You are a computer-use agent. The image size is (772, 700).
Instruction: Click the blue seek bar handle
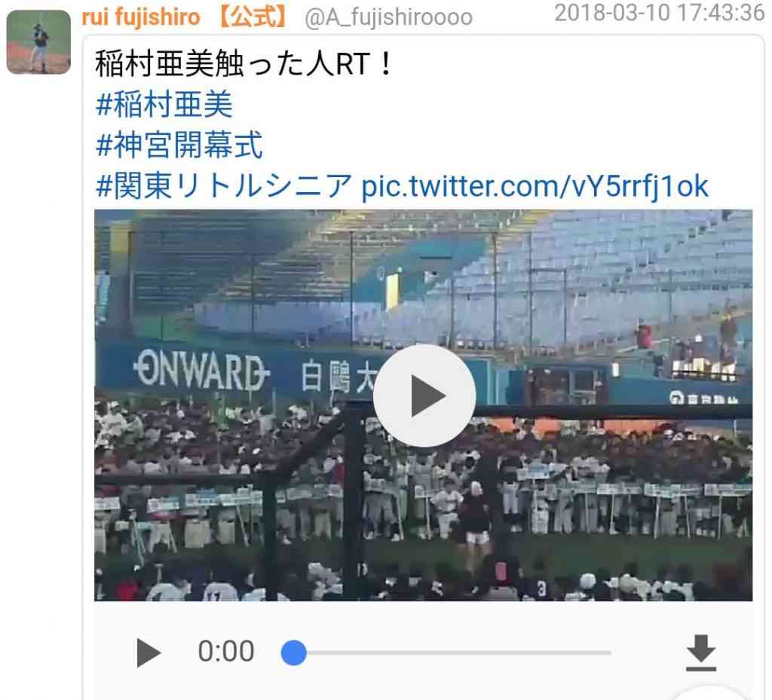click(x=293, y=653)
